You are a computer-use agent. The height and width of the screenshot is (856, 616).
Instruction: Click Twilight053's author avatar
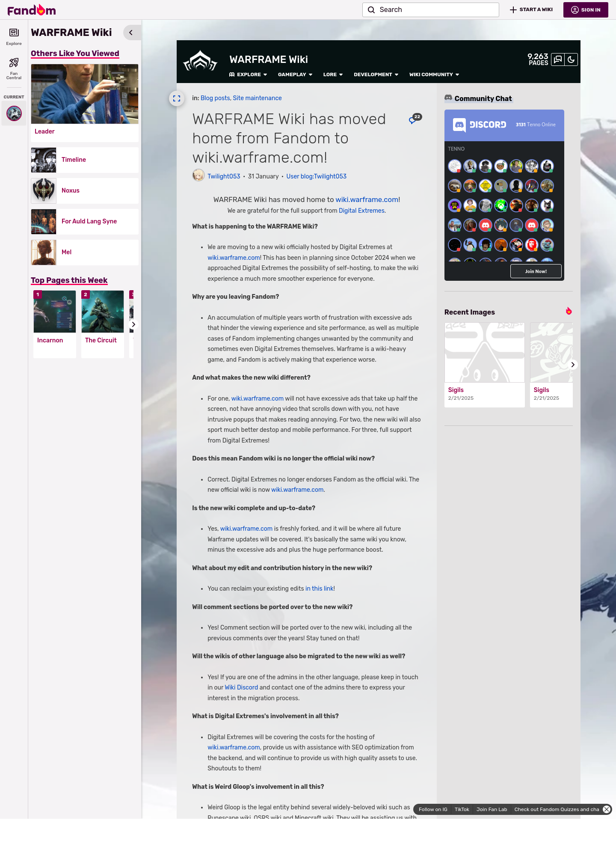(198, 175)
